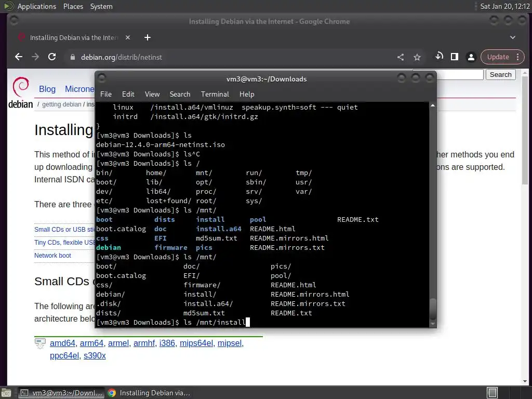
Task: Click debian-12.4.0-arm64-netinst.iso text in terminal
Action: (161, 145)
